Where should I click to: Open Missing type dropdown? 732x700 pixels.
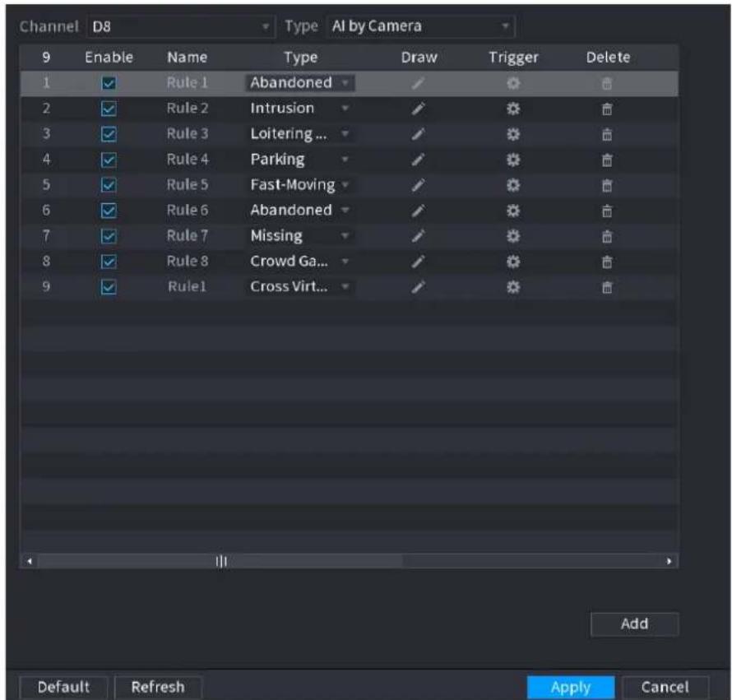click(x=300, y=236)
